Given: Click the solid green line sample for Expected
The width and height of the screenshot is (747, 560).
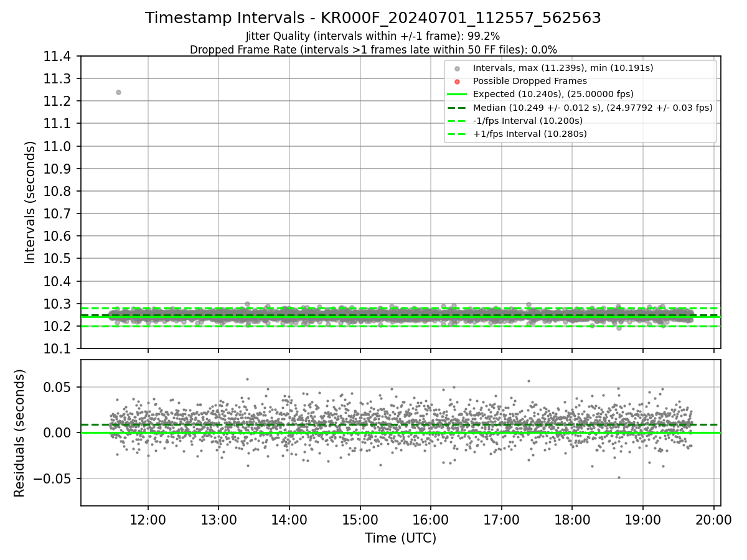Looking at the screenshot, I should (458, 95).
